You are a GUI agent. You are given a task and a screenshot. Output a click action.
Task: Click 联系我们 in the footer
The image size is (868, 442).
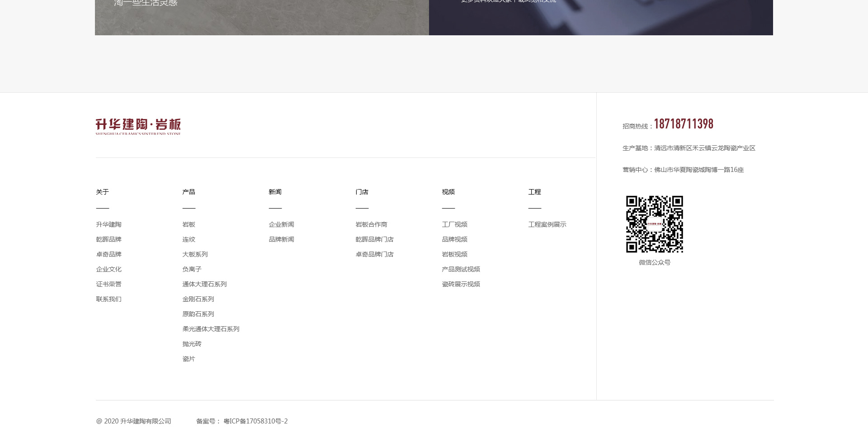pyautogui.click(x=108, y=299)
